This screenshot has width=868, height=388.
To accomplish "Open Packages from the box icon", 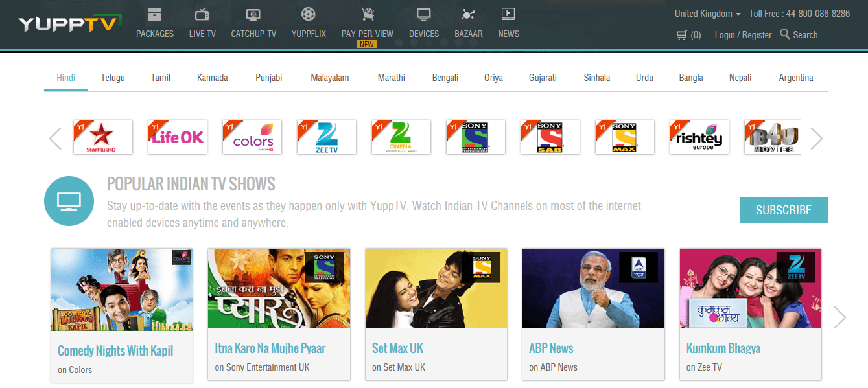I will point(155,14).
